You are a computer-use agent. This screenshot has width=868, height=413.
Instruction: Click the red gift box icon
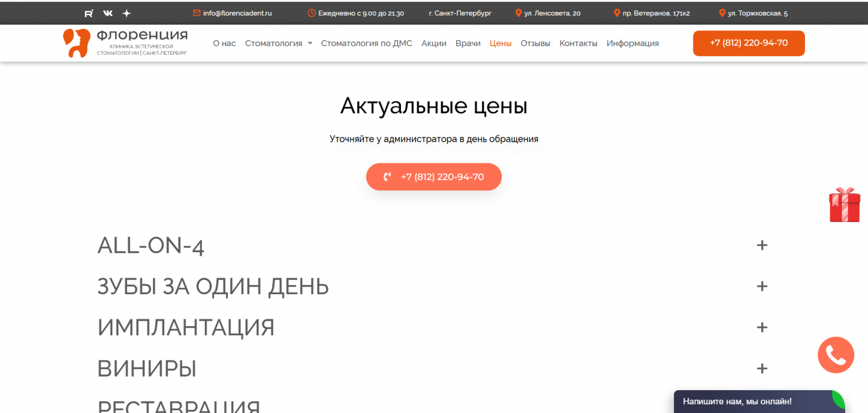click(845, 205)
